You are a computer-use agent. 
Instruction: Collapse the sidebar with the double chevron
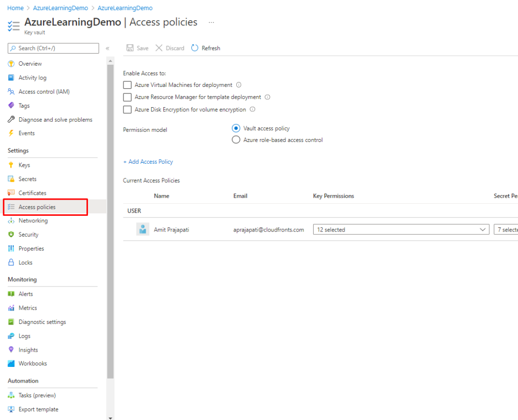click(107, 49)
